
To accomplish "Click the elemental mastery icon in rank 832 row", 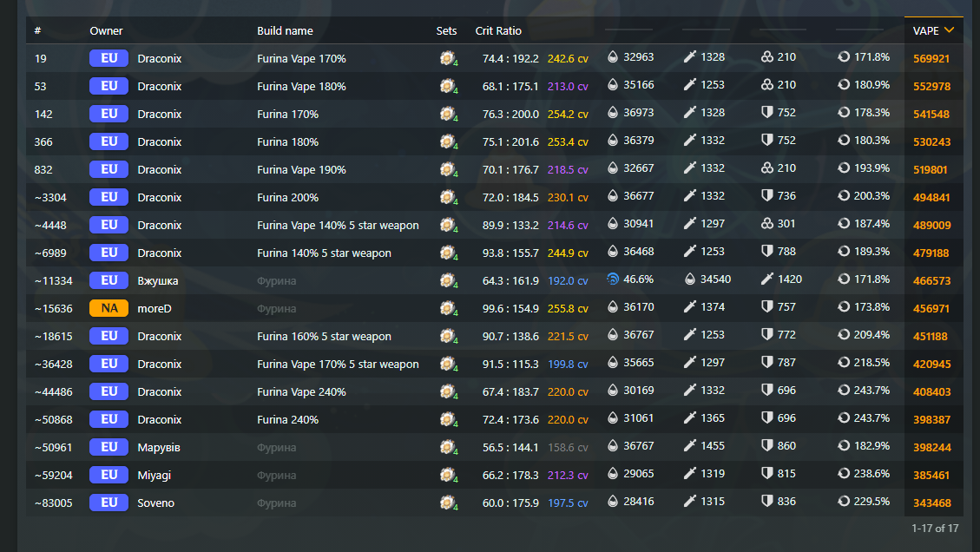I will [x=766, y=168].
